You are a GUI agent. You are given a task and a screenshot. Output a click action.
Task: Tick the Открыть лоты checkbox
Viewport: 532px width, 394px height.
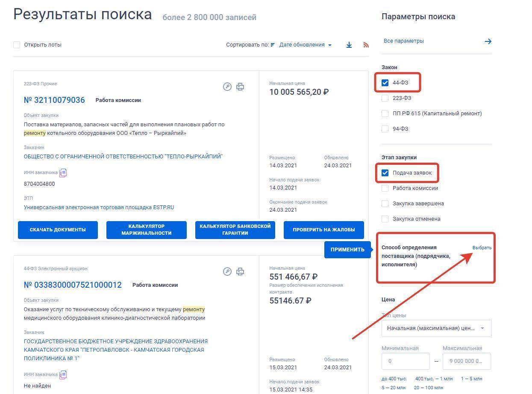(17, 45)
